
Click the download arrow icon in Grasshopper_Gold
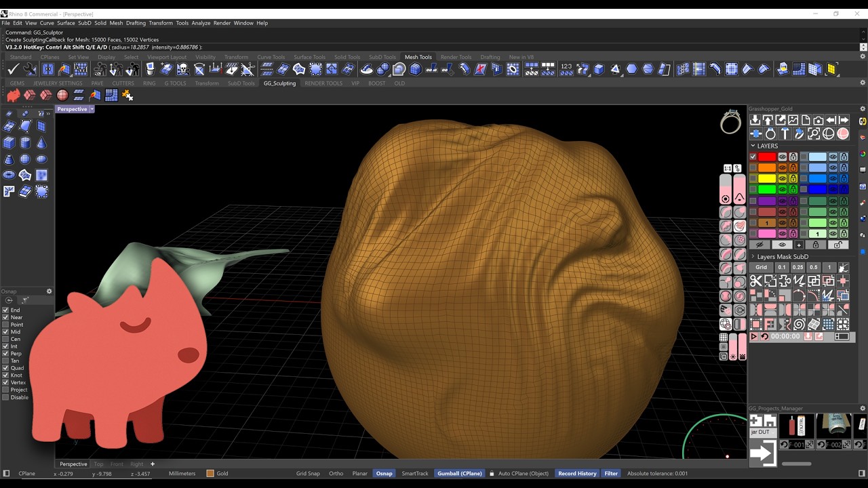[755, 120]
